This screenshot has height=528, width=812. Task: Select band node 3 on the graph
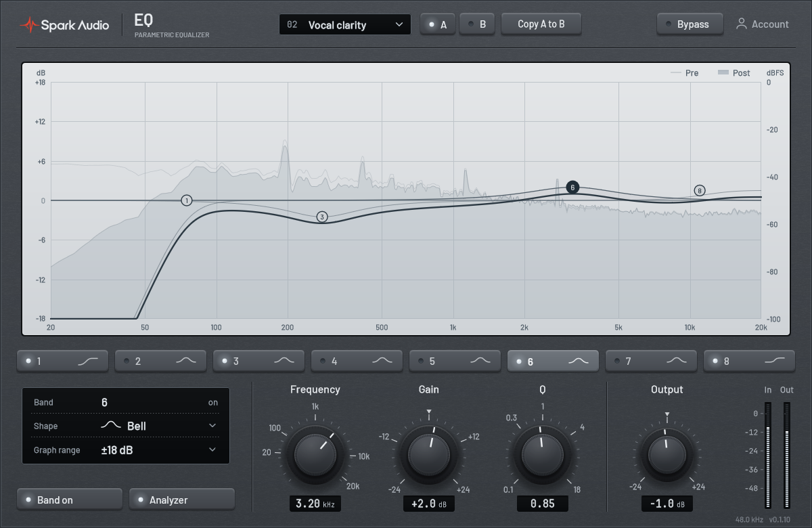point(322,217)
